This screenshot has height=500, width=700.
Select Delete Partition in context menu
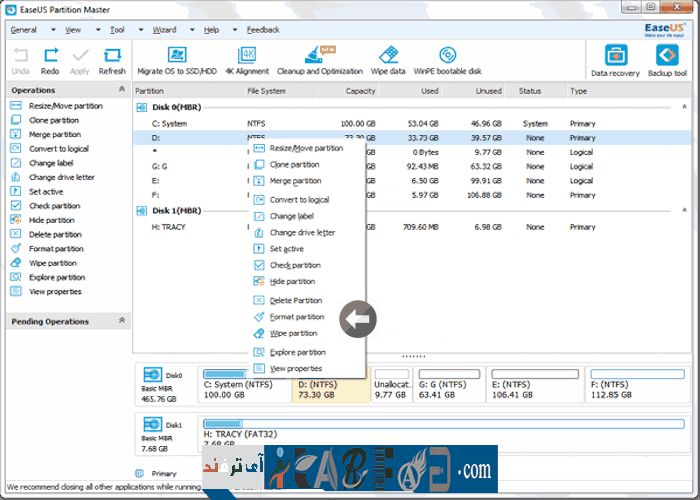(295, 300)
